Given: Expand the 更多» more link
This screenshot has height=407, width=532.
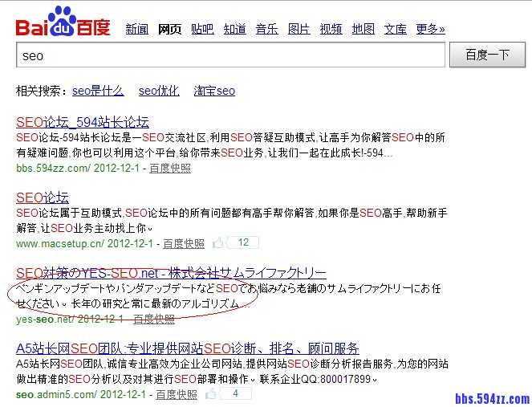Looking at the screenshot, I should pyautogui.click(x=431, y=29).
